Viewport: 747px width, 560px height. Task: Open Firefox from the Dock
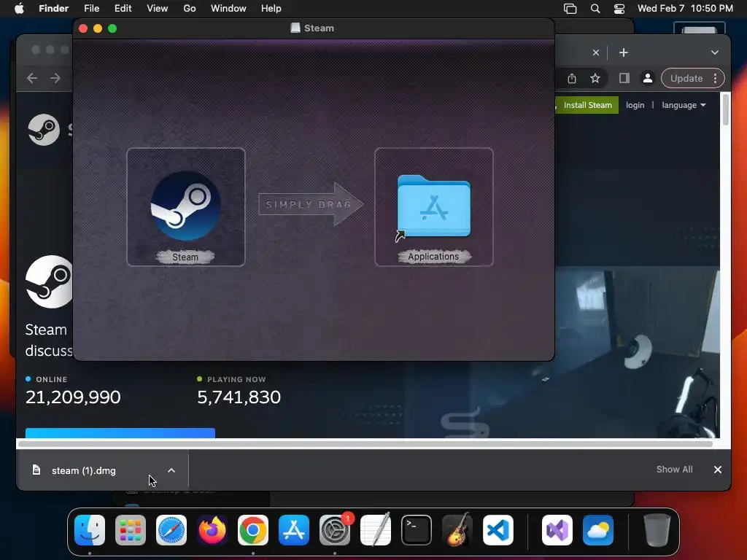click(x=212, y=530)
